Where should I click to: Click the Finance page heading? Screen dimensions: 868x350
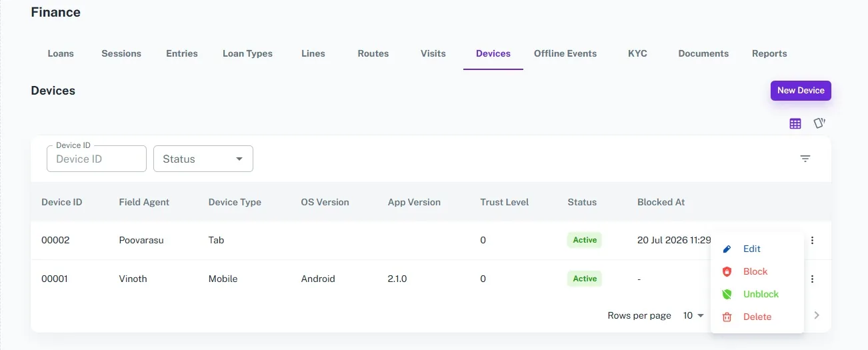[x=56, y=12]
